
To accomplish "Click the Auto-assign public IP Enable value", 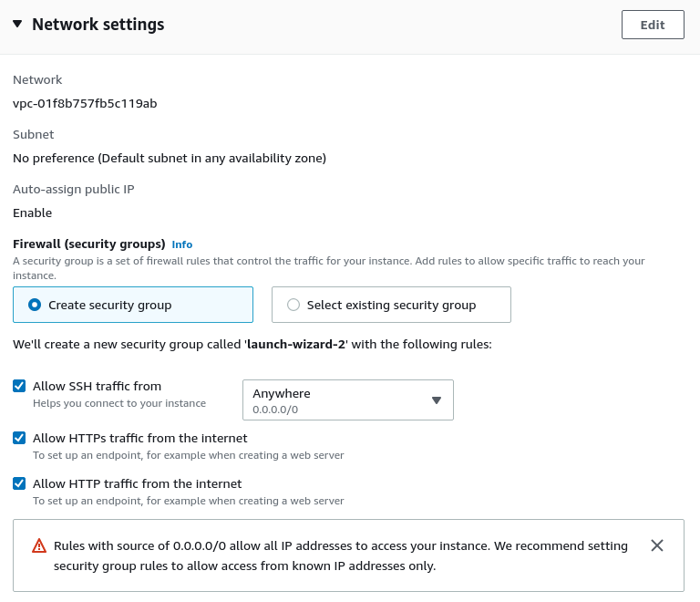I will (32, 213).
